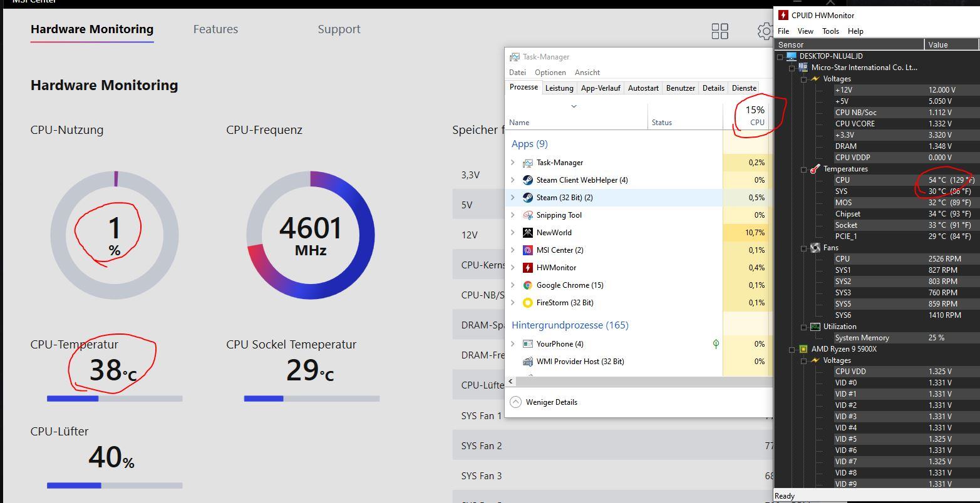The height and width of the screenshot is (503, 980).
Task: Sort processes by the CPU column
Action: click(x=746, y=116)
